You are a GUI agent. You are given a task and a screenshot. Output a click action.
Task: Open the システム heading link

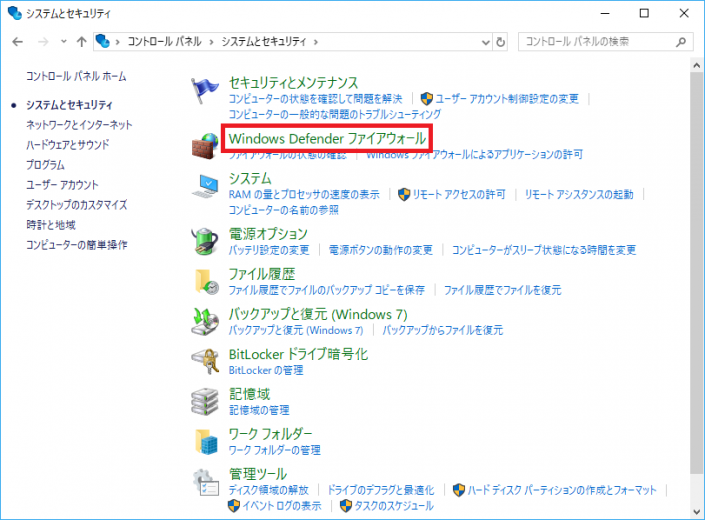coord(250,178)
